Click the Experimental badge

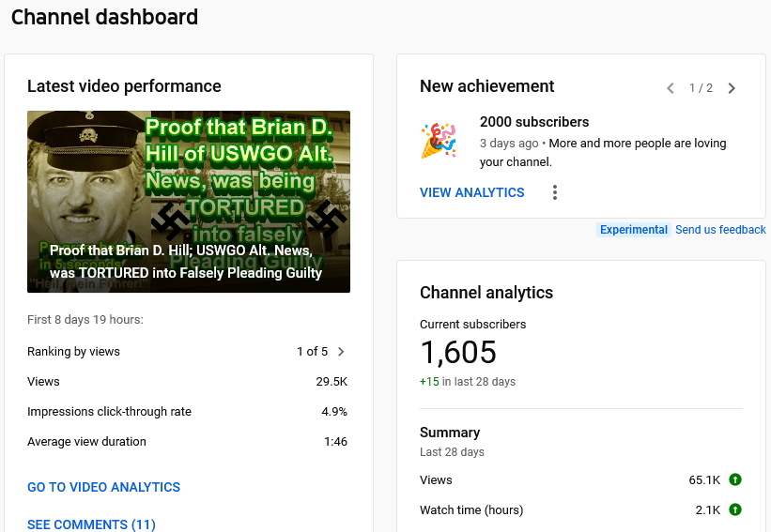[x=634, y=230]
